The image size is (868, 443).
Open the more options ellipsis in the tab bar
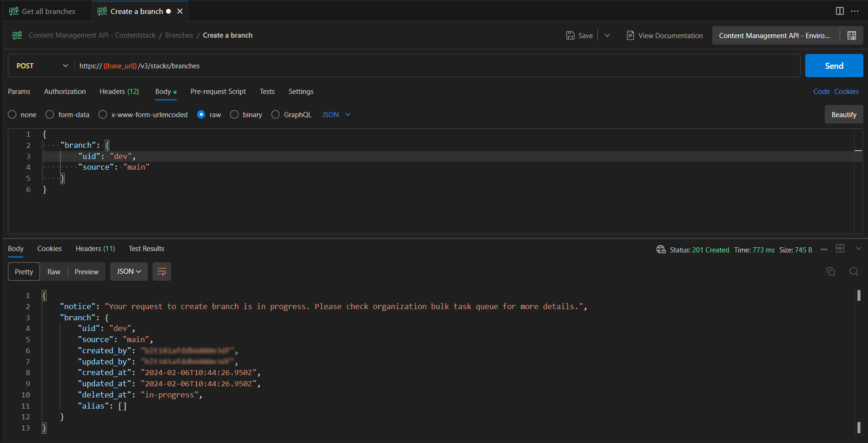click(855, 11)
